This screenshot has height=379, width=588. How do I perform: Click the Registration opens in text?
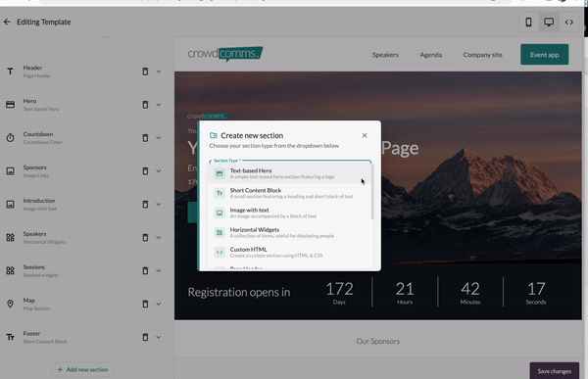pyautogui.click(x=239, y=292)
